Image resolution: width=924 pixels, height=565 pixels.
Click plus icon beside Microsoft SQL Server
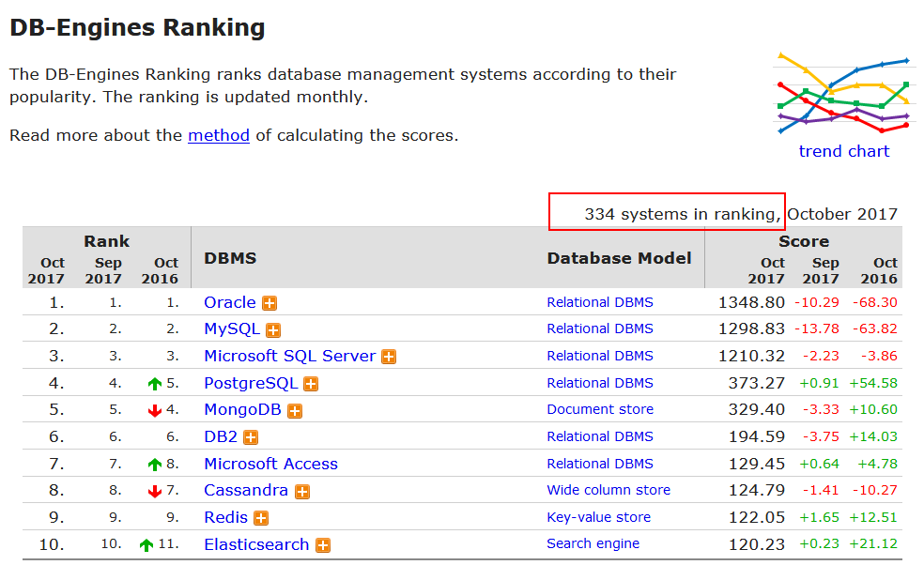(x=389, y=357)
